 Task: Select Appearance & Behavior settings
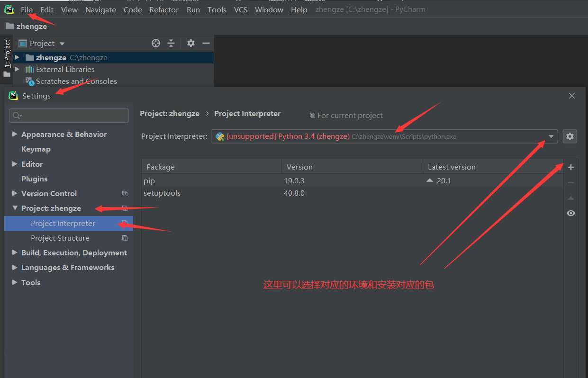(x=64, y=134)
